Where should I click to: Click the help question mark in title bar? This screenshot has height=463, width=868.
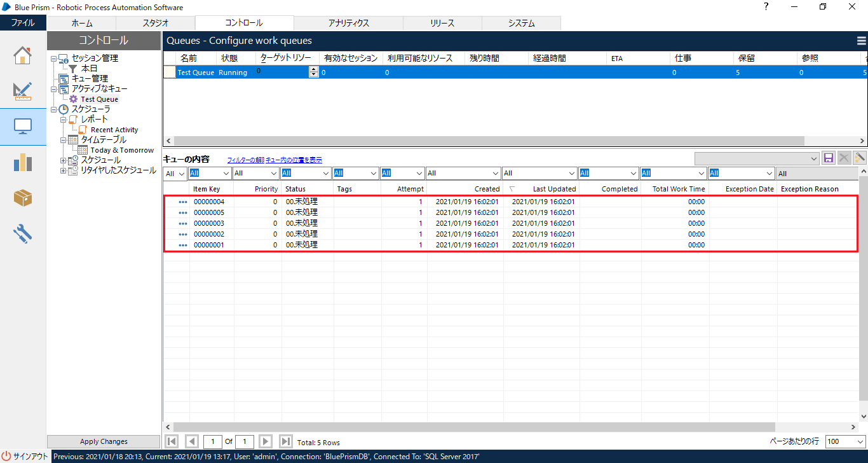(766, 7)
